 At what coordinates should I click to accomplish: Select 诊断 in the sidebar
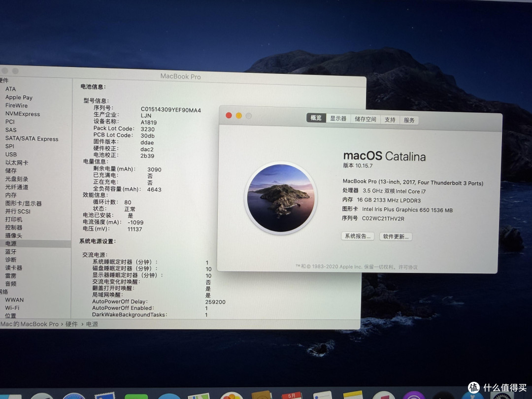[x=10, y=260]
